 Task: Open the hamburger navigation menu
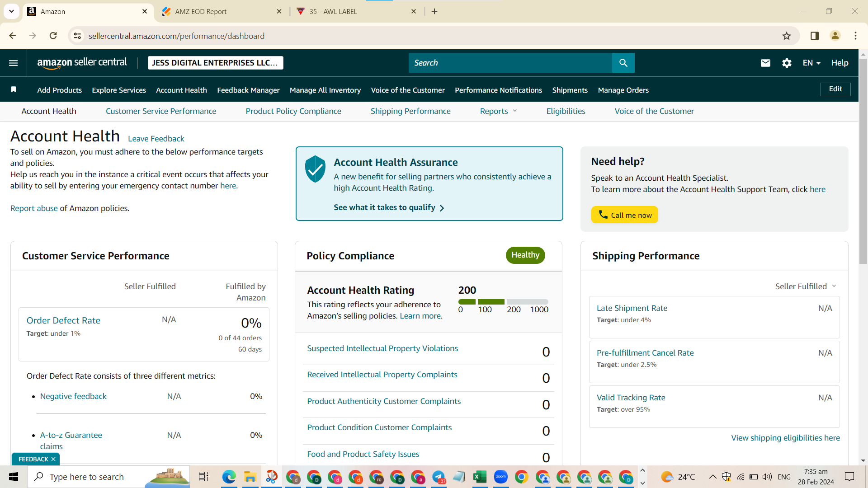coord(14,63)
